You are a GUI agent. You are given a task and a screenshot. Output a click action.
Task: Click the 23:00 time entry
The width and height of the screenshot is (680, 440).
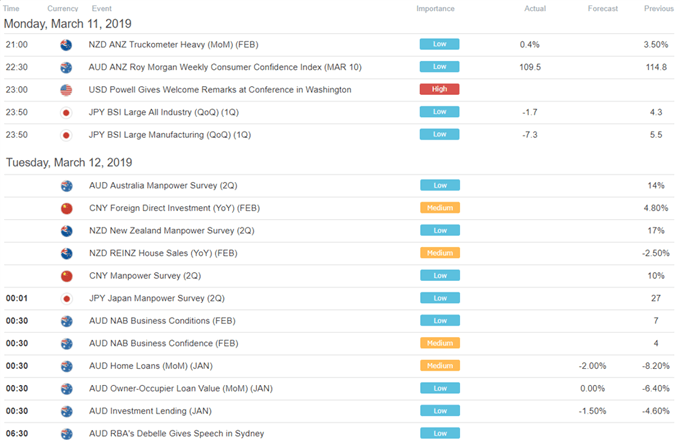[16, 90]
